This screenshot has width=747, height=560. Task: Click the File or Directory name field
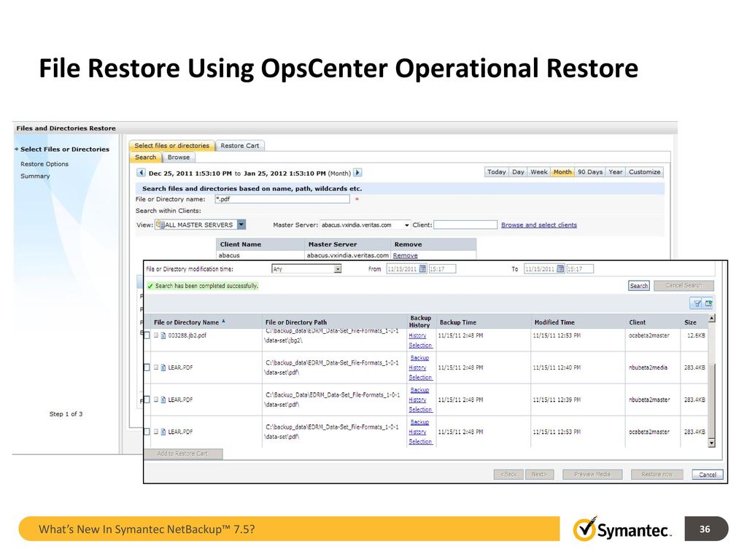282,200
